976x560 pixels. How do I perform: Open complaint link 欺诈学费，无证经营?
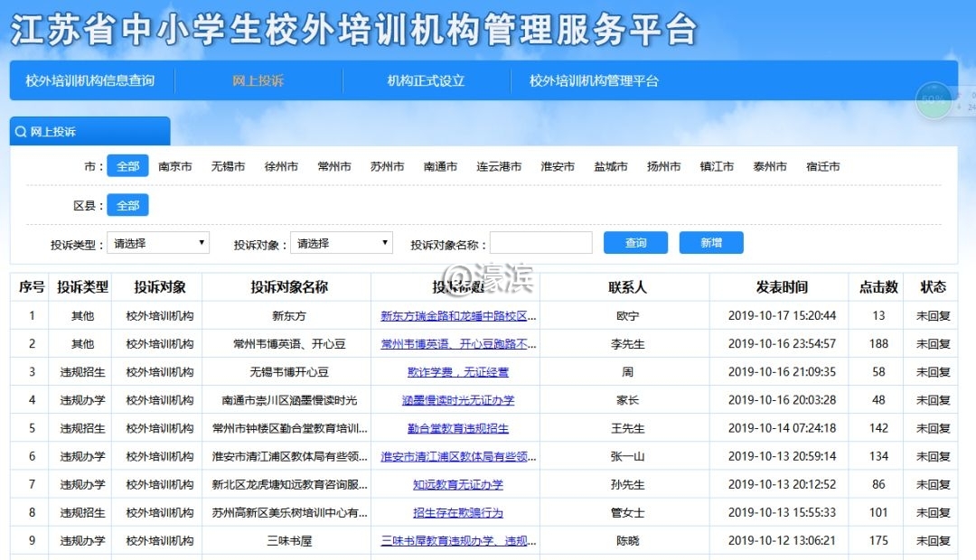pos(458,372)
